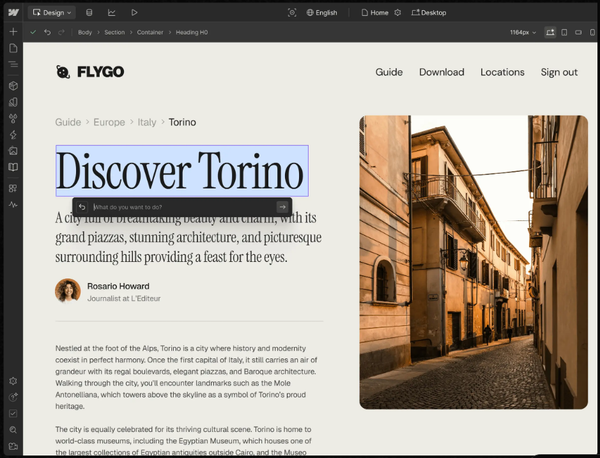Switch to tablet breakpoint icon
The height and width of the screenshot is (458, 600).
pos(564,33)
